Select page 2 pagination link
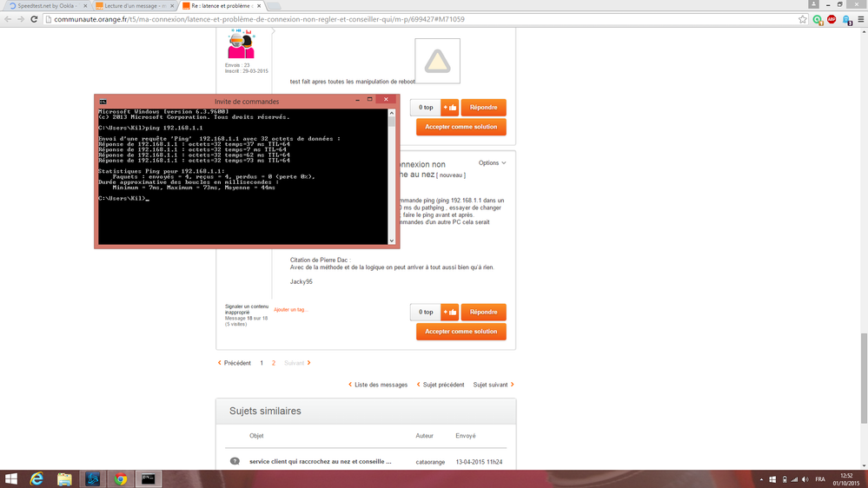Image resolution: width=868 pixels, height=488 pixels. (x=274, y=363)
